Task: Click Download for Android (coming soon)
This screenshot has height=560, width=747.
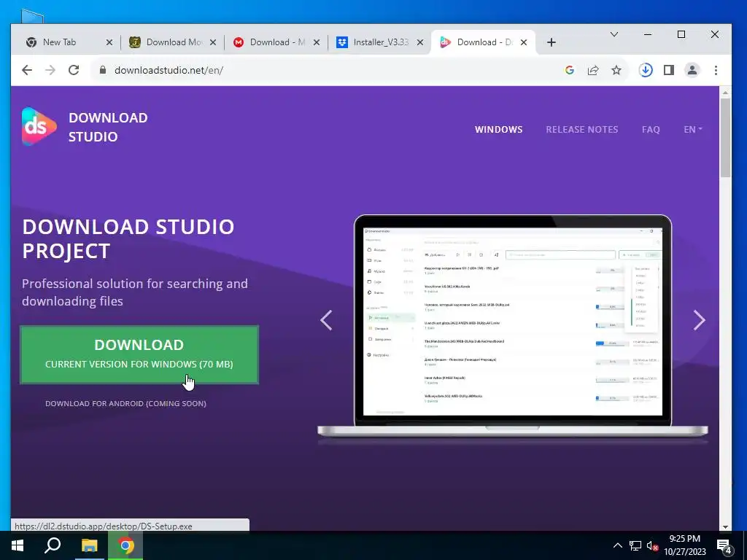Action: click(x=125, y=403)
